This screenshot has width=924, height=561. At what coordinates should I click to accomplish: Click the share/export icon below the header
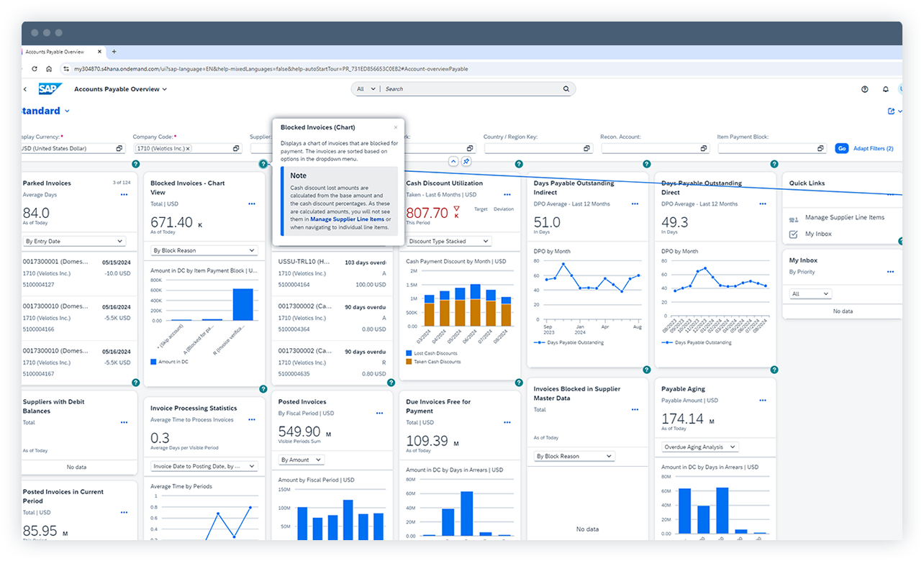[x=890, y=111]
